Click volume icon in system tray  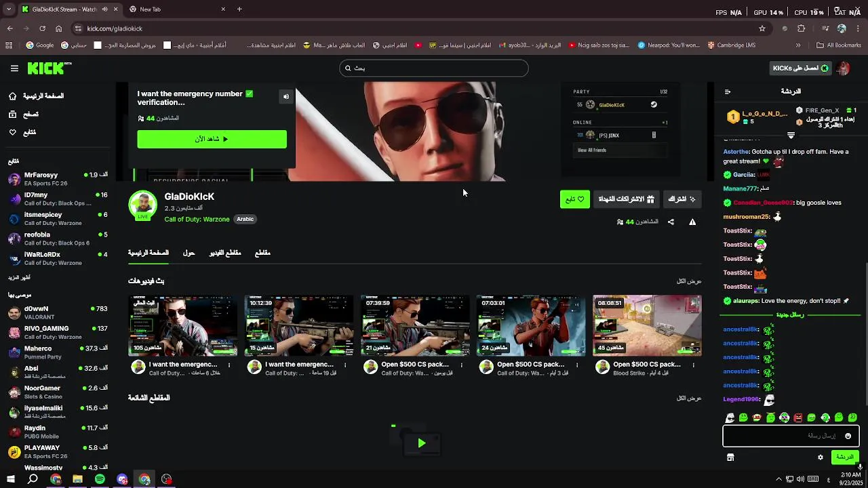(x=800, y=479)
